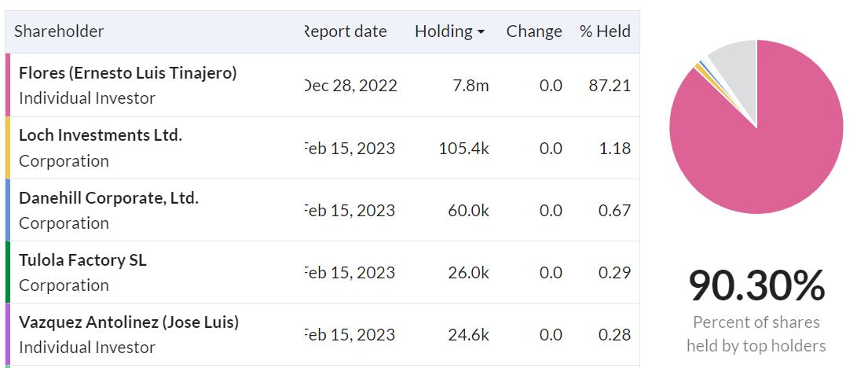Sort by the Change column header
The image size is (868, 368).
(x=534, y=31)
